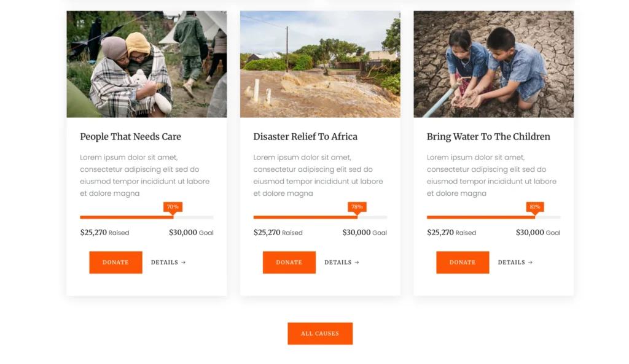Screen dimensions: 629x364
Task: Open the Bring Water To The Children title
Action: coord(488,137)
